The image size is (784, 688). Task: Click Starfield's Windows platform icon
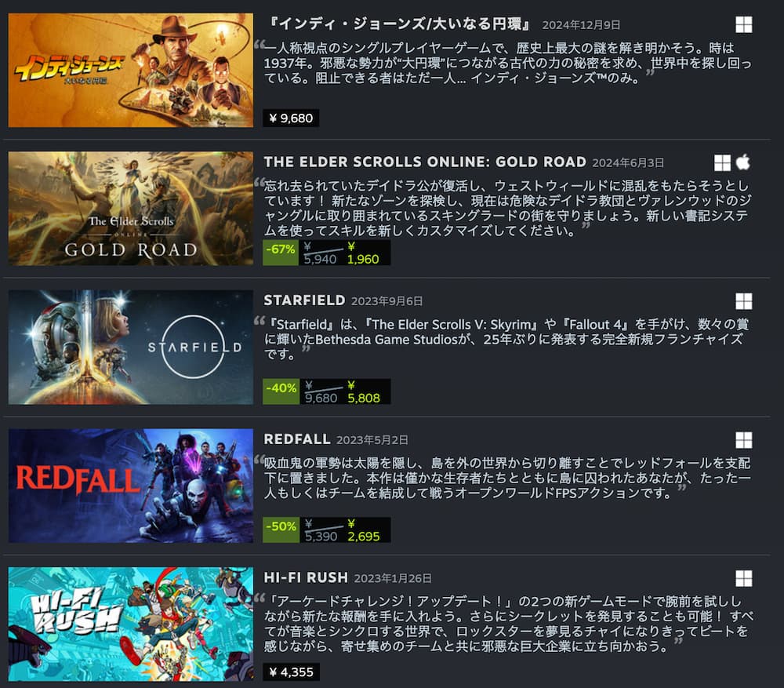(743, 301)
